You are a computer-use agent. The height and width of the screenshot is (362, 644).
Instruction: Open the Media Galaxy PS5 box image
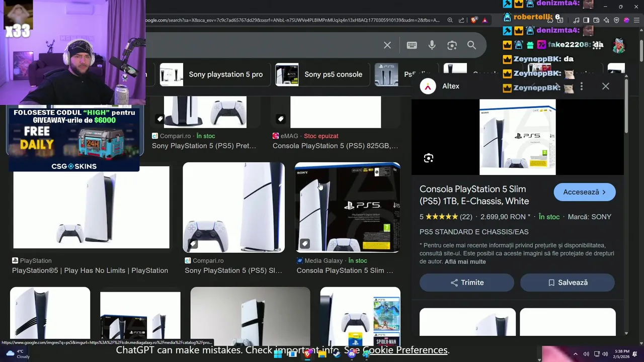point(347,207)
